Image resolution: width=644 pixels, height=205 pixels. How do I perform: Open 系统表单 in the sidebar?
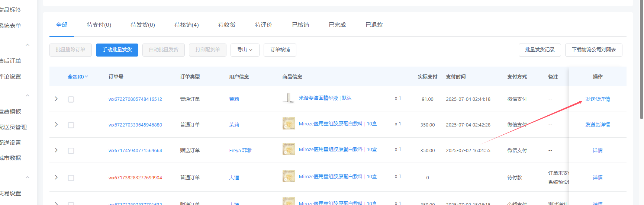click(10, 26)
